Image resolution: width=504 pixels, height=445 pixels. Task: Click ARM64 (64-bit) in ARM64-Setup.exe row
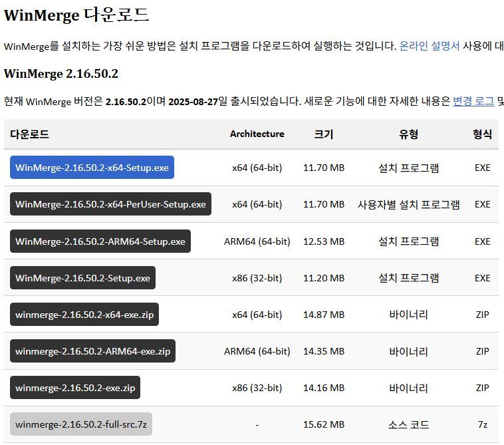click(257, 241)
